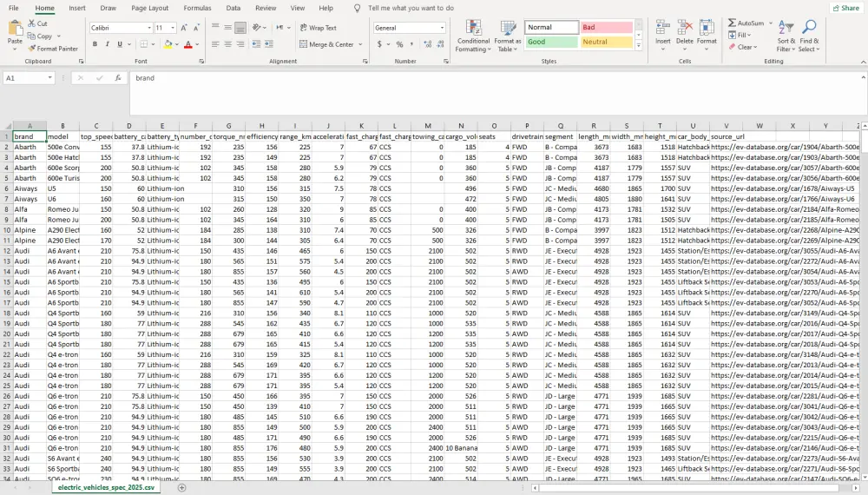Switch to the Formulas tab
The image size is (868, 495).
click(197, 9)
